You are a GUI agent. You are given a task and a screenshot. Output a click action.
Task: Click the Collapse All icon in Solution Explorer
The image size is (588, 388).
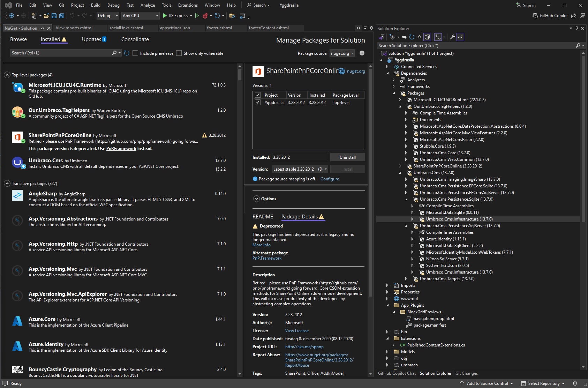[x=420, y=37]
